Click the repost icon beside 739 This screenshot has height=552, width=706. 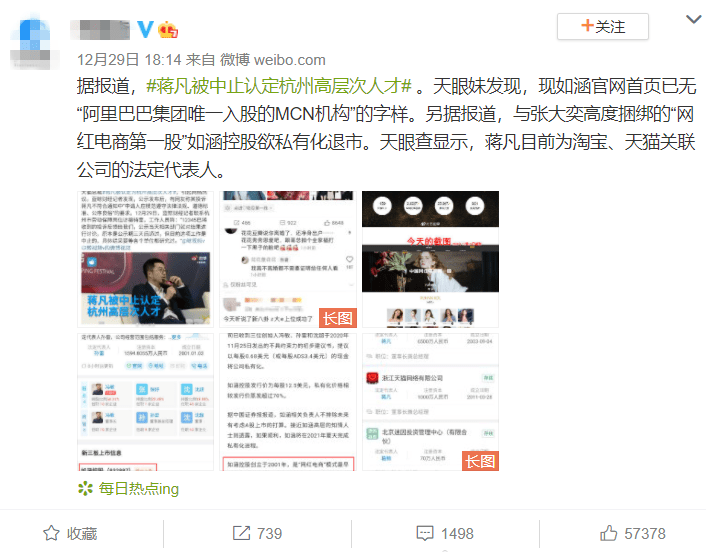[x=241, y=533]
